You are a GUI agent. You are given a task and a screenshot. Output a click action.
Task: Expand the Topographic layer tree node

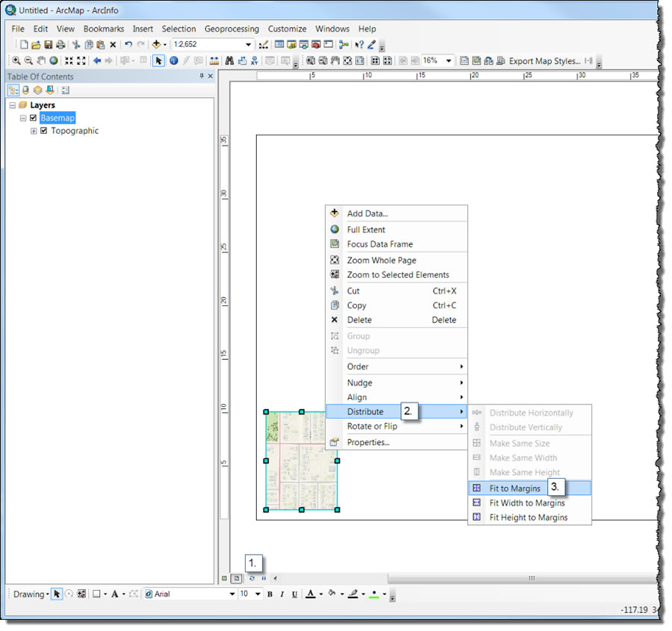click(33, 131)
